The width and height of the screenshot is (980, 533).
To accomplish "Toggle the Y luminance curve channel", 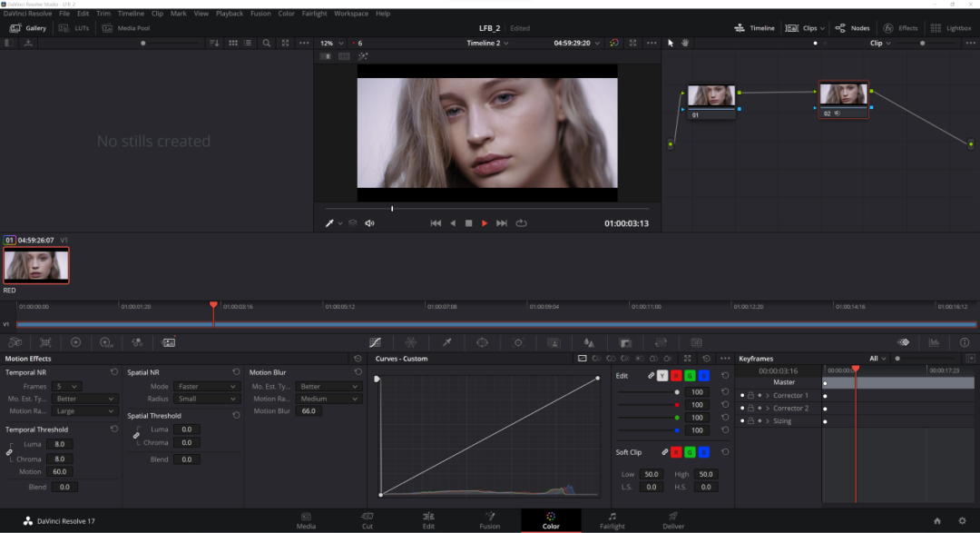I will click(662, 376).
